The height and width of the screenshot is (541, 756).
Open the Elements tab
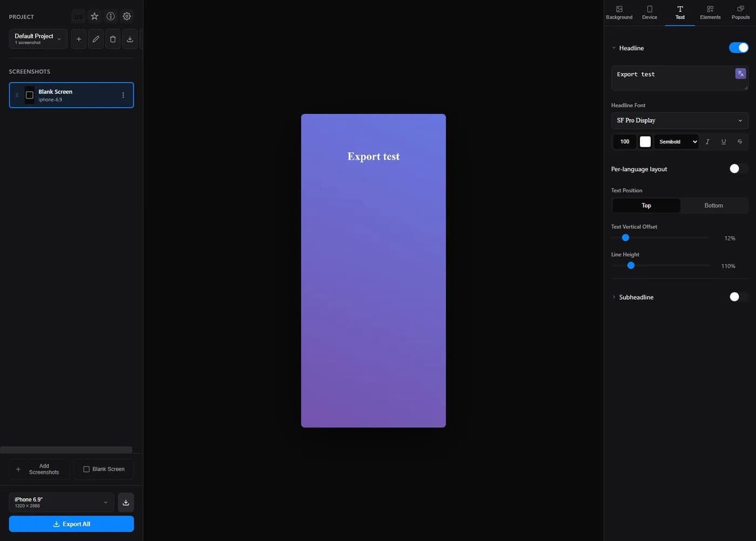coord(710,12)
